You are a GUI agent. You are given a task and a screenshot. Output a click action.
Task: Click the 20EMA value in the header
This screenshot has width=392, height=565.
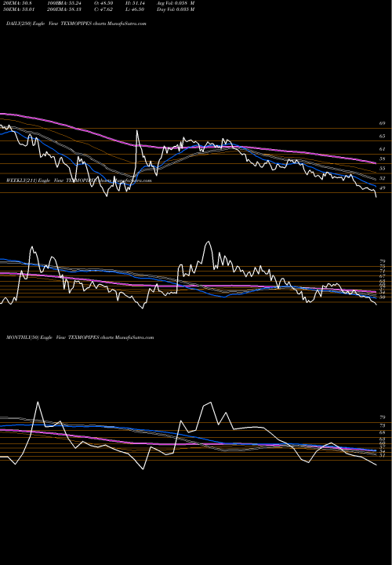click(17, 3)
